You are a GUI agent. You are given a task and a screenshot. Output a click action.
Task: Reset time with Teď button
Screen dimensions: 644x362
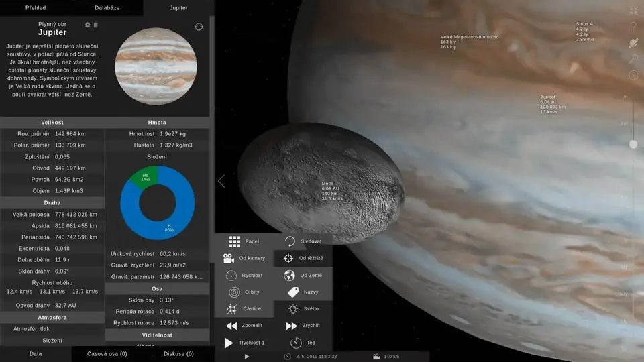[303, 343]
